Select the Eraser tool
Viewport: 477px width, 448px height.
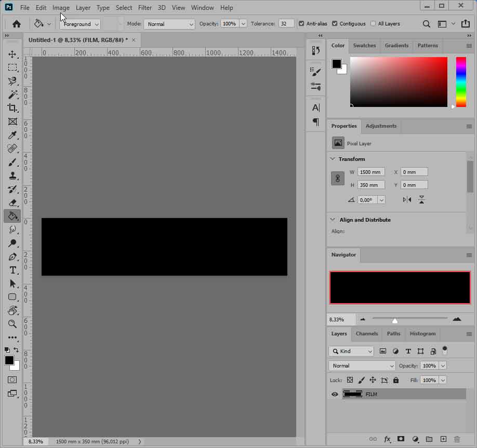(12, 203)
